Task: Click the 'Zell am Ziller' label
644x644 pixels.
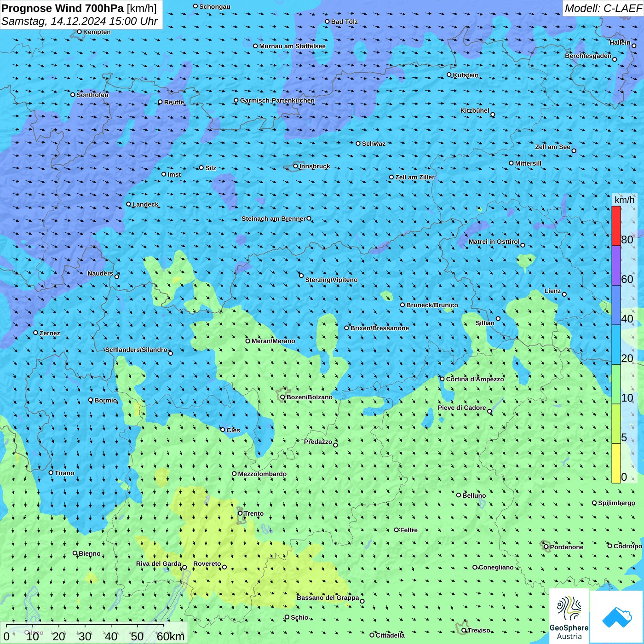Action: point(415,177)
